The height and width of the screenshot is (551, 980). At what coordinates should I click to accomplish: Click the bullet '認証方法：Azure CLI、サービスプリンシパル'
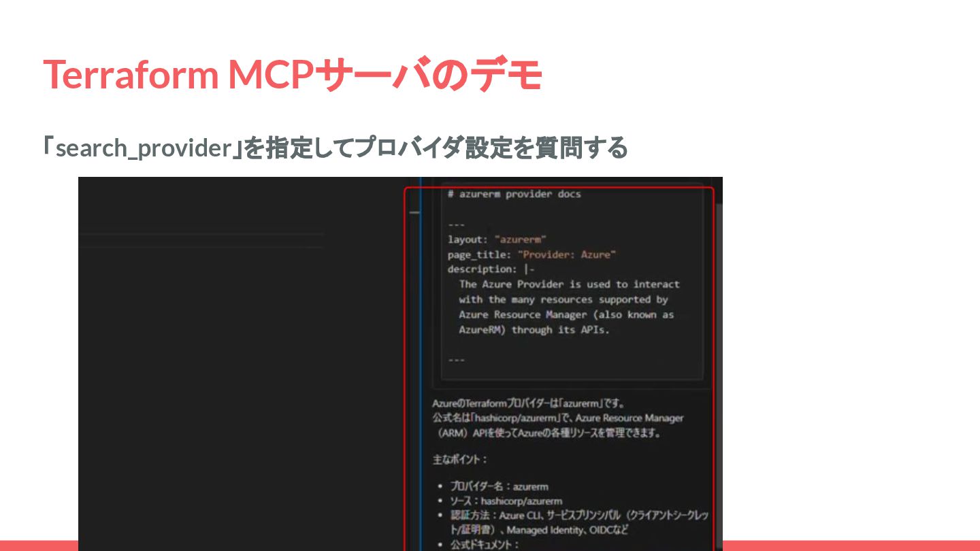coord(579,516)
